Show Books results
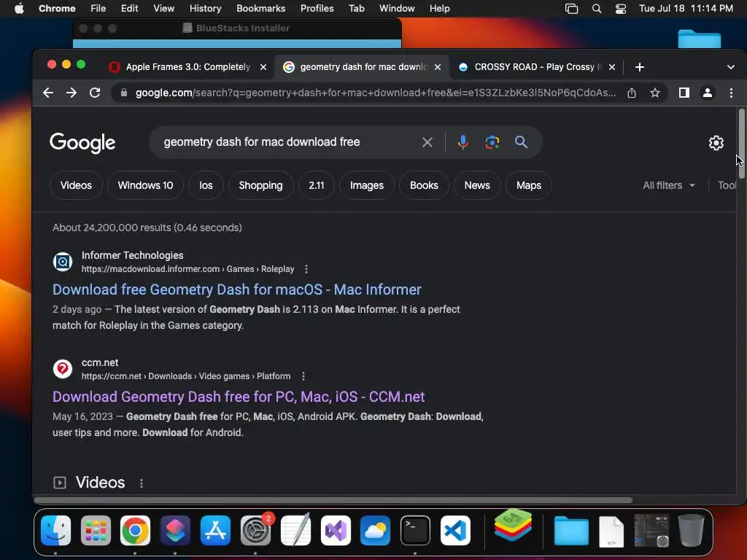Screen dimensions: 747x560 (x=424, y=185)
